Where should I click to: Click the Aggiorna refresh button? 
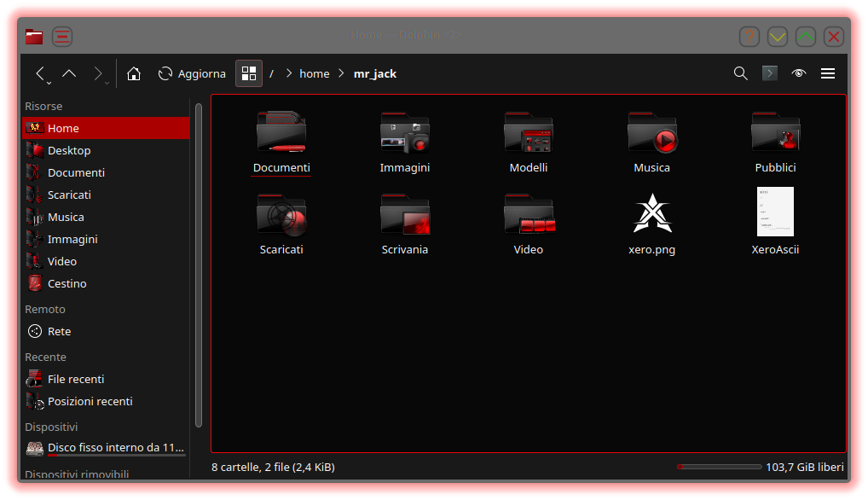[x=192, y=73]
